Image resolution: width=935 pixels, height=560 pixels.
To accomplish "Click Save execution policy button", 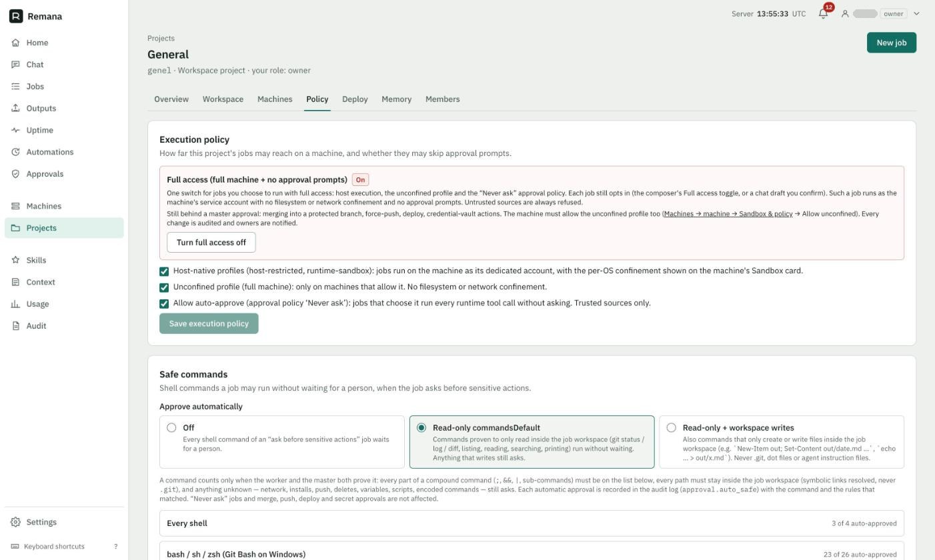I will [x=209, y=324].
